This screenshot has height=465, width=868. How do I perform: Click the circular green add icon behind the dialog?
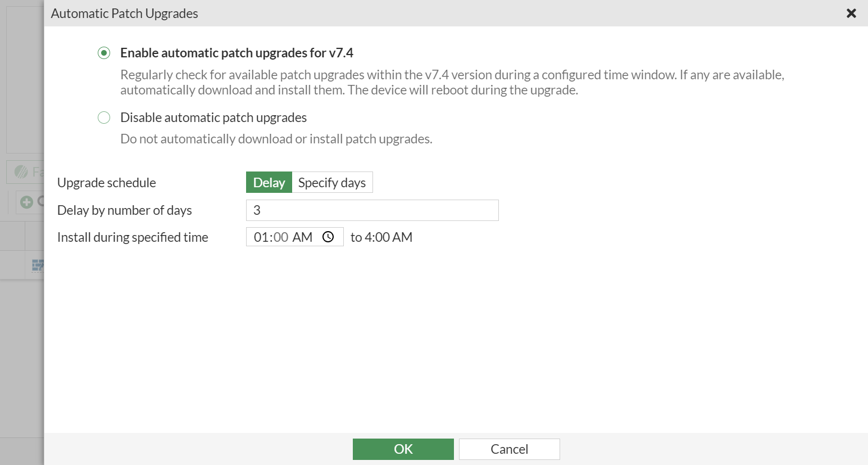click(x=27, y=201)
